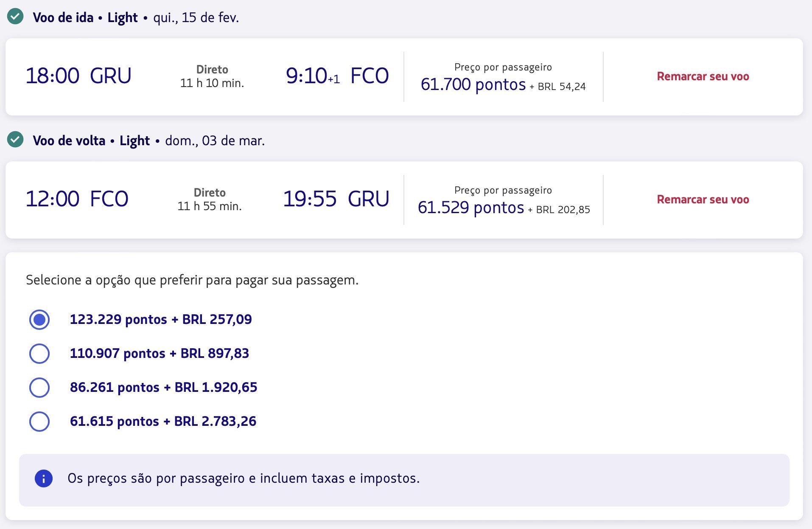Image resolution: width=812 pixels, height=529 pixels.
Task: Click the green checkmark beside Voo de volta
Action: click(x=15, y=140)
